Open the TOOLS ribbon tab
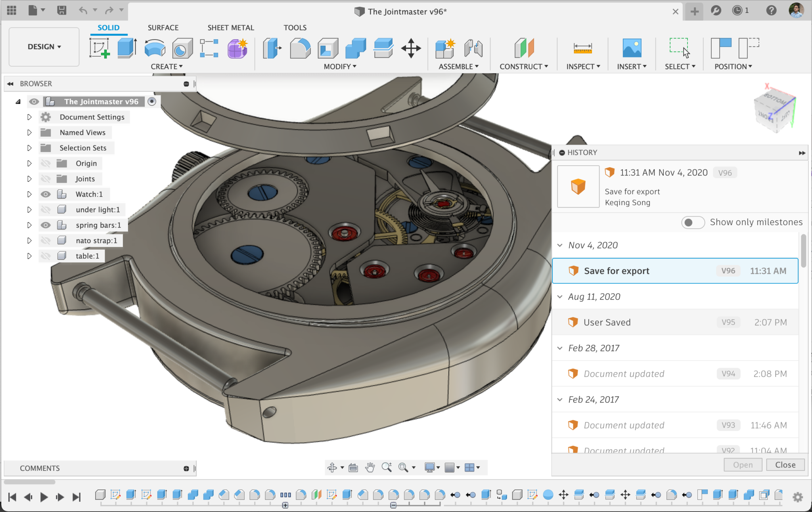Viewport: 812px width, 512px height. click(295, 27)
